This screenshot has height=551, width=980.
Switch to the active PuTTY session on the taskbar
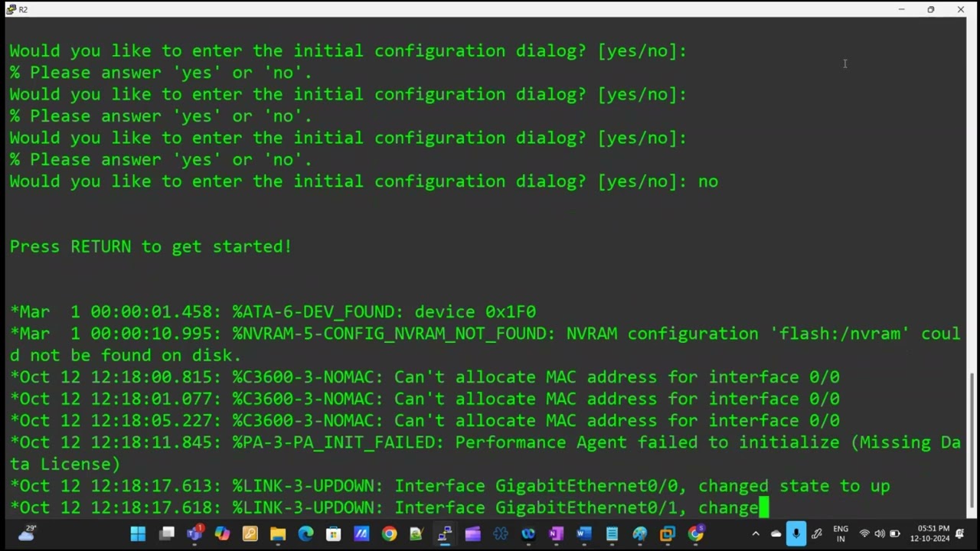445,534
